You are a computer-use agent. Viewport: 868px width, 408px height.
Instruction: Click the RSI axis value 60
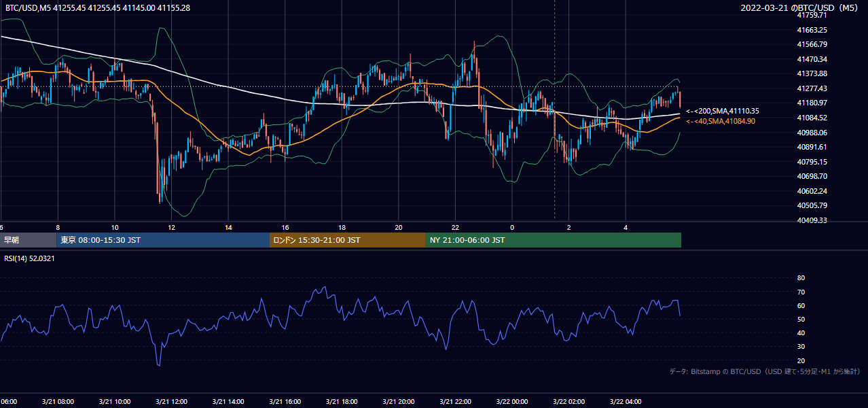[801, 305]
